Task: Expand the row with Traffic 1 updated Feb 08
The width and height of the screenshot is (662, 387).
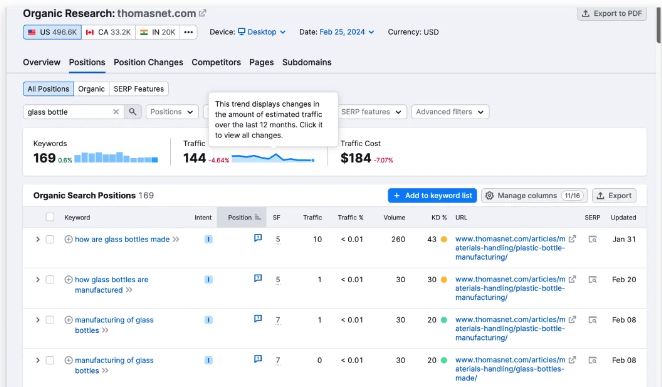Action: click(38, 320)
